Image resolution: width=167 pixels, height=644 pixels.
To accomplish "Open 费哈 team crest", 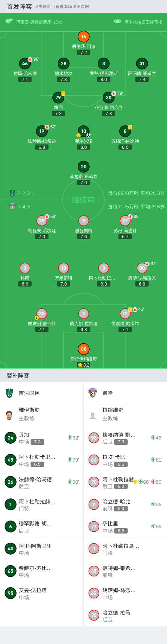I will 92,393.
